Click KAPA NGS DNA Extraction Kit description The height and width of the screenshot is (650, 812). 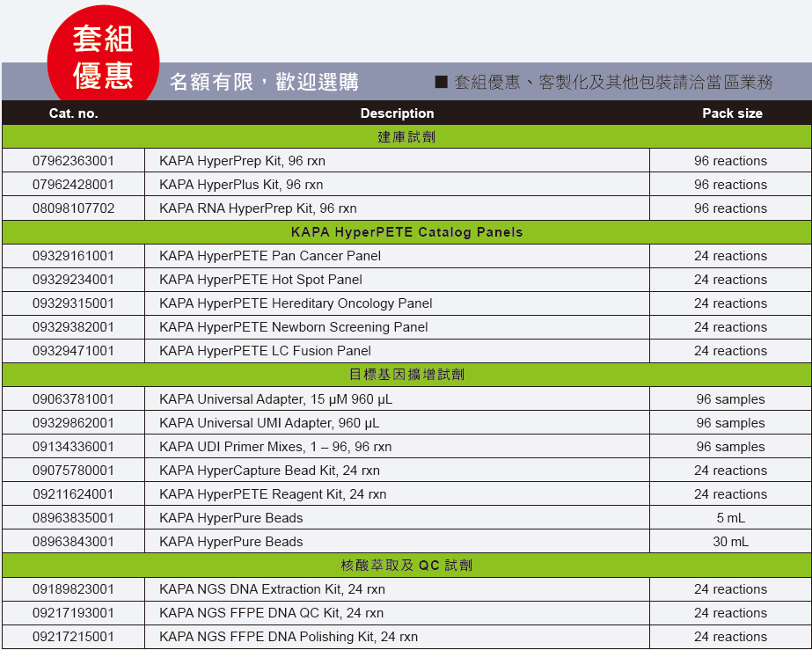pyautogui.click(x=273, y=589)
